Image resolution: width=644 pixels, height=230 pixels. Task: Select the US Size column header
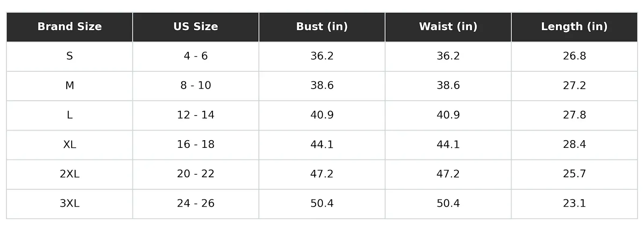coord(196,27)
